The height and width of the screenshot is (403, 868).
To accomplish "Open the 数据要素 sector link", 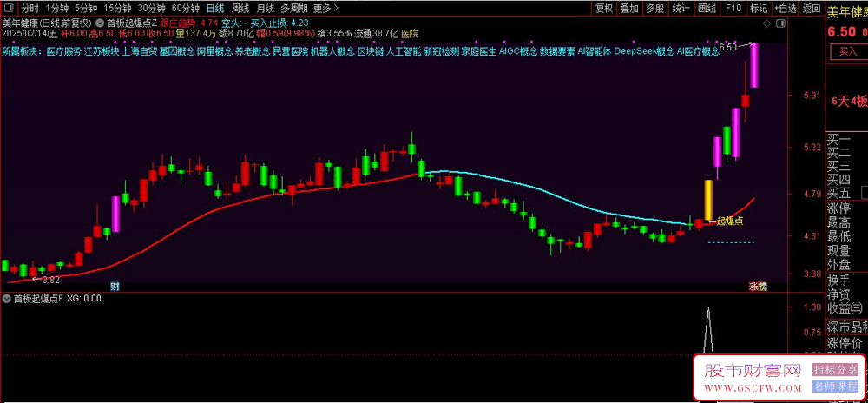I will click(557, 52).
